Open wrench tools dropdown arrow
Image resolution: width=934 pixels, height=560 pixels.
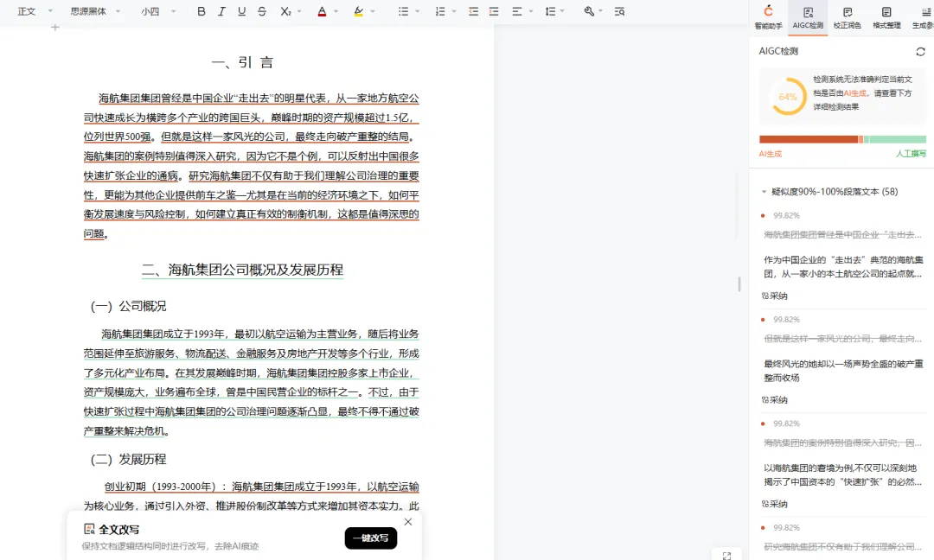point(600,11)
